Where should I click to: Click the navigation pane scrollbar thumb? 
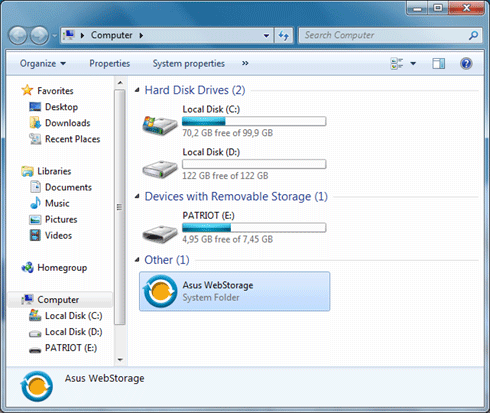(x=120, y=207)
